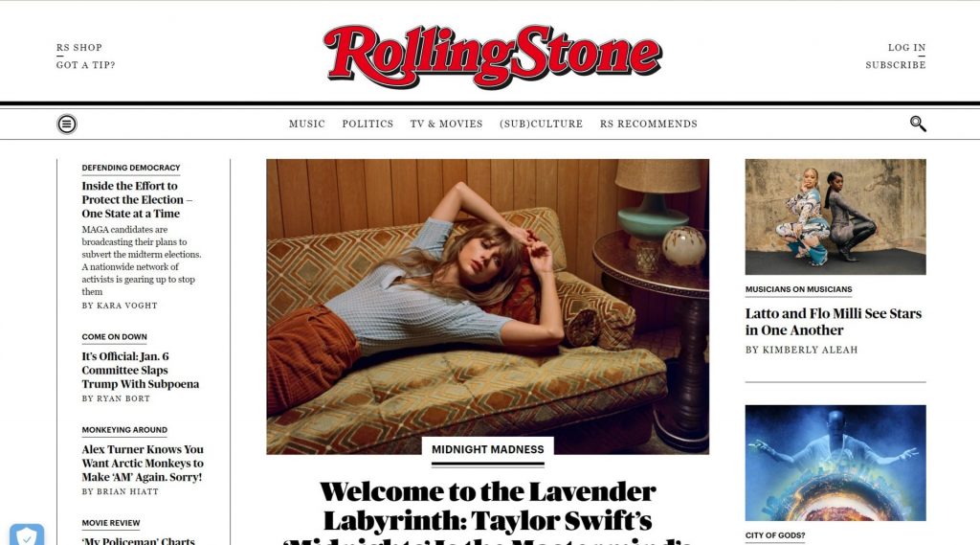Screen dimensions: 980x545
Task: Select the (Sub)Culture nav item
Action: [542, 124]
